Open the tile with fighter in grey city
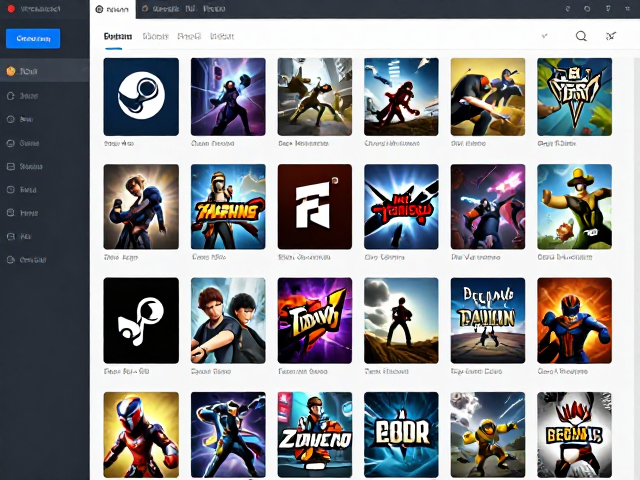The image size is (640, 480). [315, 97]
